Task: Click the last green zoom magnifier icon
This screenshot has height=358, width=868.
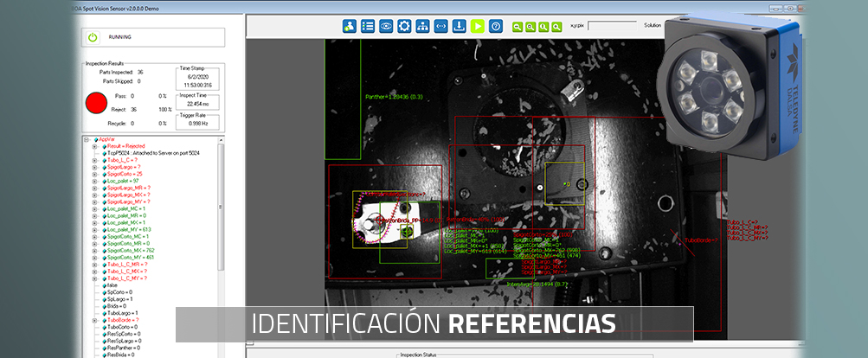Action: click(558, 27)
